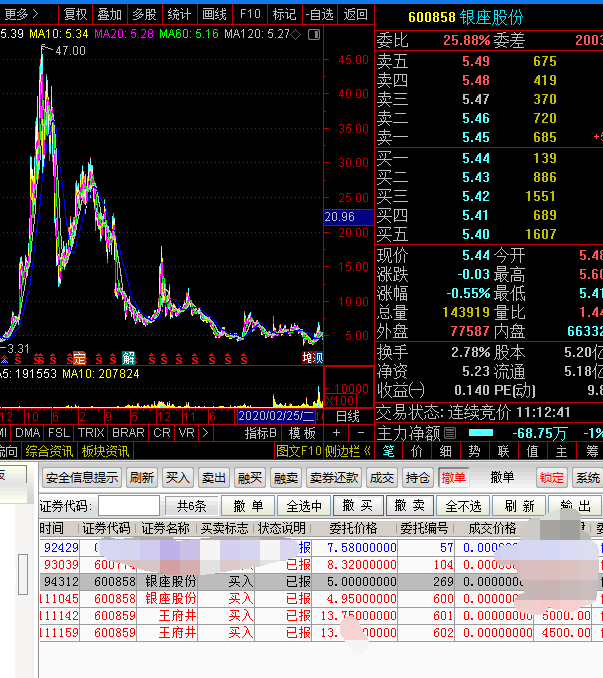Click 撤 卖 cancel-sell button
Image resolution: width=603 pixels, height=678 pixels.
(410, 505)
